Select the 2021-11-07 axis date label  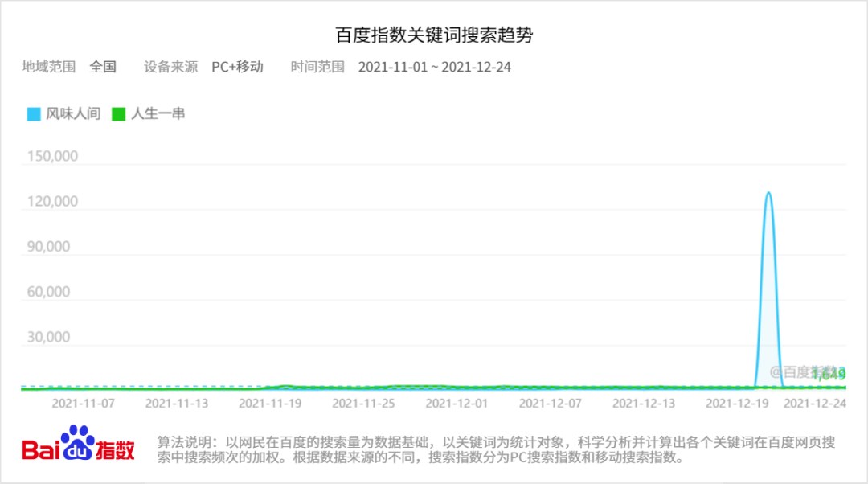tap(83, 404)
